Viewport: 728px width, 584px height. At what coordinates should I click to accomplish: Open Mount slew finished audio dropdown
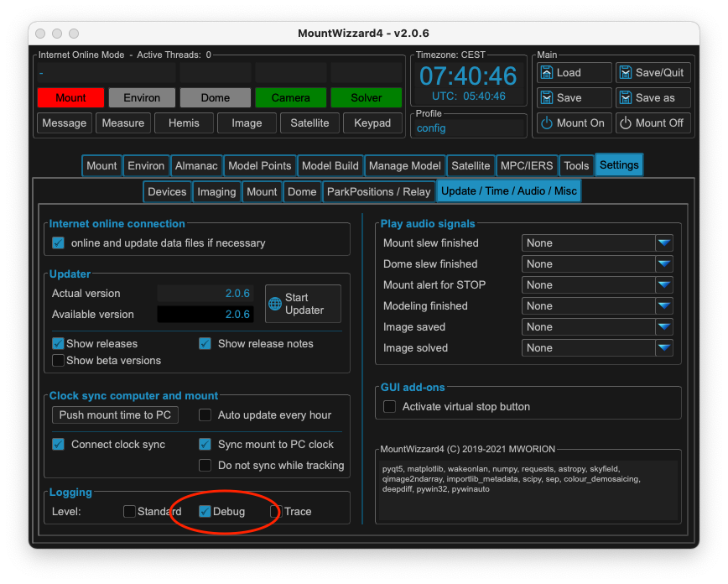[x=597, y=243]
